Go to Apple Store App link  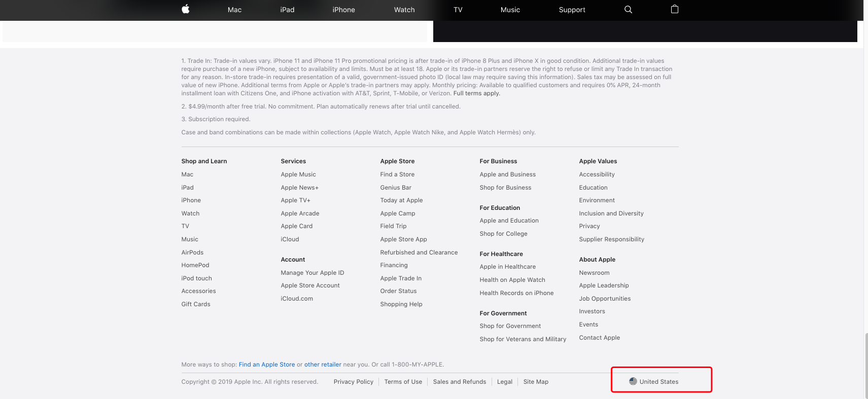(404, 239)
